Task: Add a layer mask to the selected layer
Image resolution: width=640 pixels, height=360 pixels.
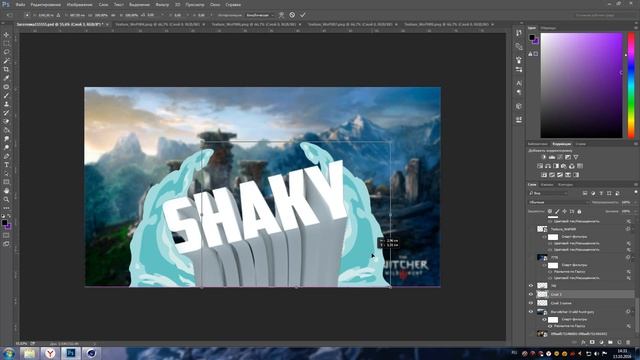Action: [592, 342]
